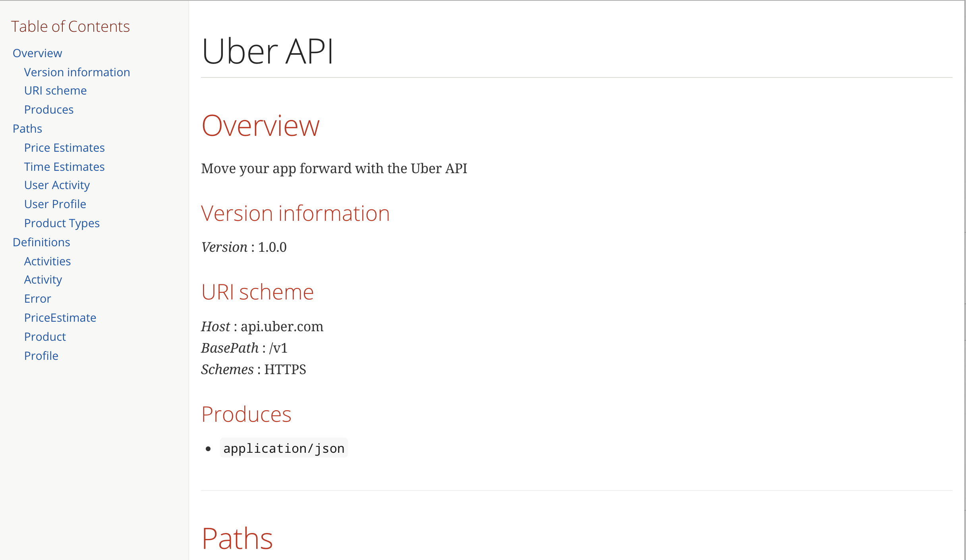Image resolution: width=966 pixels, height=560 pixels.
Task: Open the Overview section from the table of contents
Action: pos(37,53)
